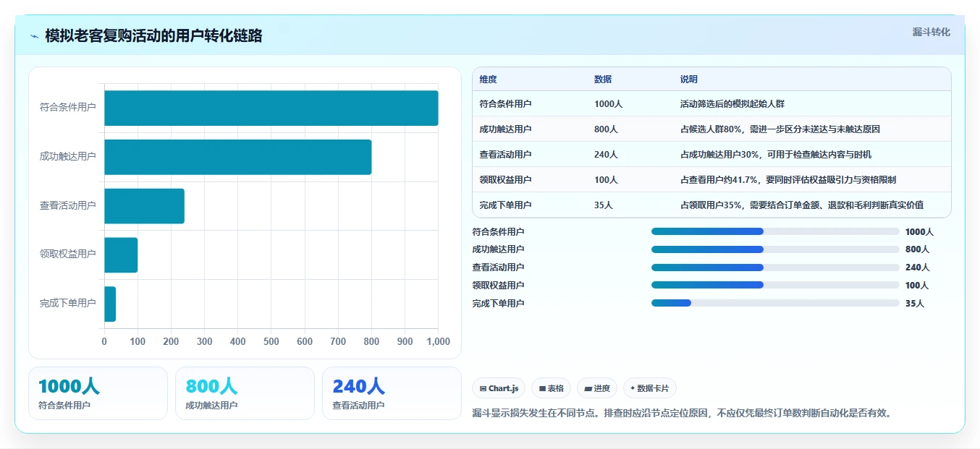This screenshot has height=449, width=980.
Task: Click the 进度 chip
Action: click(597, 388)
